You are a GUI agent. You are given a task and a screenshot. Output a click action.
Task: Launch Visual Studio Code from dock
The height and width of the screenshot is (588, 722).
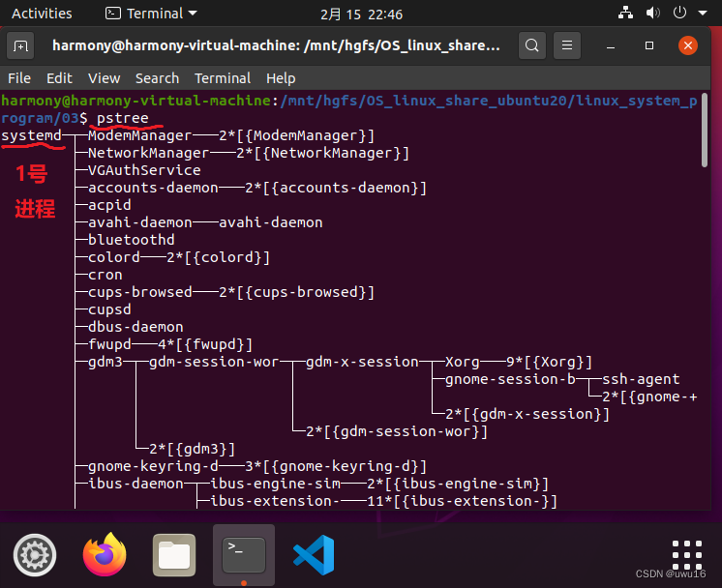[314, 555]
